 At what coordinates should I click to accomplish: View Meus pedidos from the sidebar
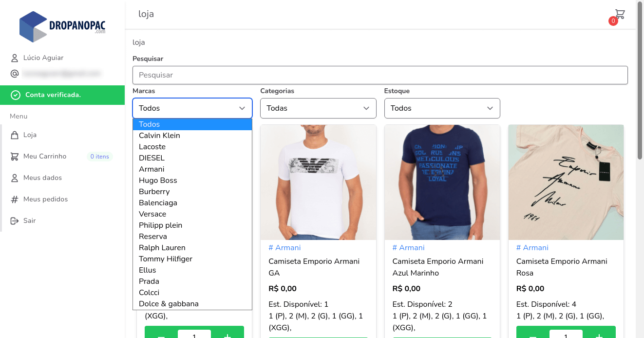coord(45,199)
